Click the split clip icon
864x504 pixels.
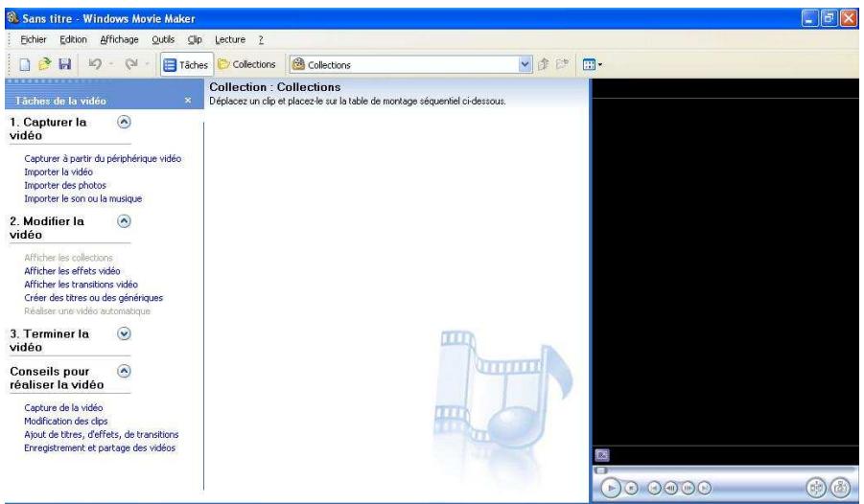point(816,488)
